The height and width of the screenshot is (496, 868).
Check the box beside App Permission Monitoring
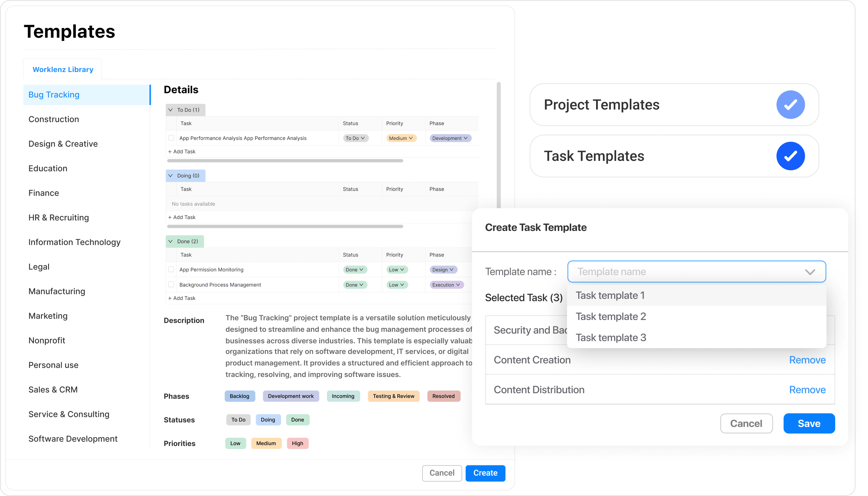coord(171,269)
